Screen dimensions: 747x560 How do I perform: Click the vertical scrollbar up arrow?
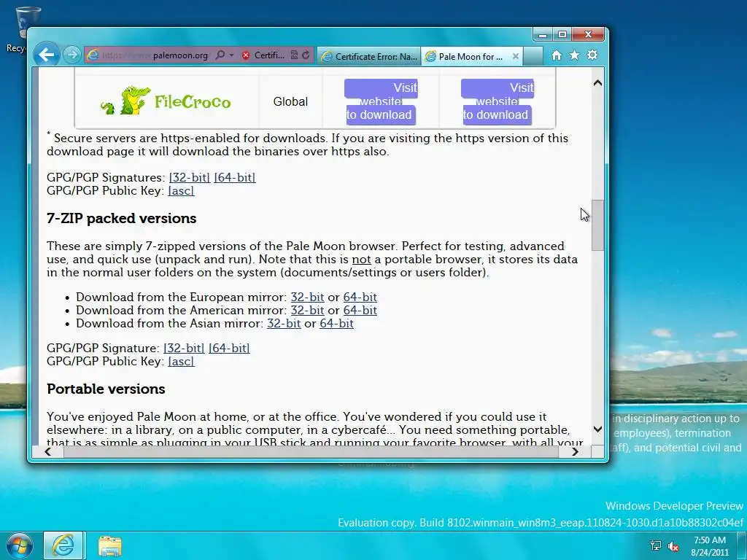pos(597,83)
